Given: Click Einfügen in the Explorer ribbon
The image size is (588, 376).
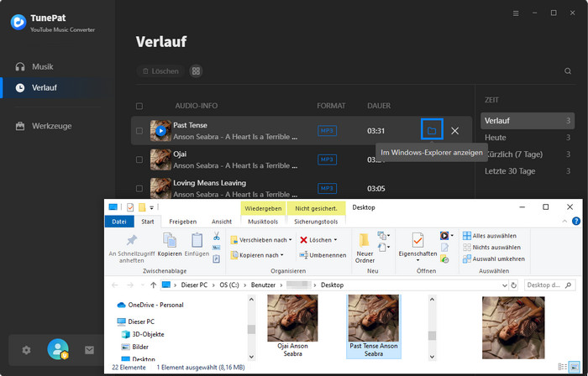Looking at the screenshot, I should pyautogui.click(x=197, y=244).
